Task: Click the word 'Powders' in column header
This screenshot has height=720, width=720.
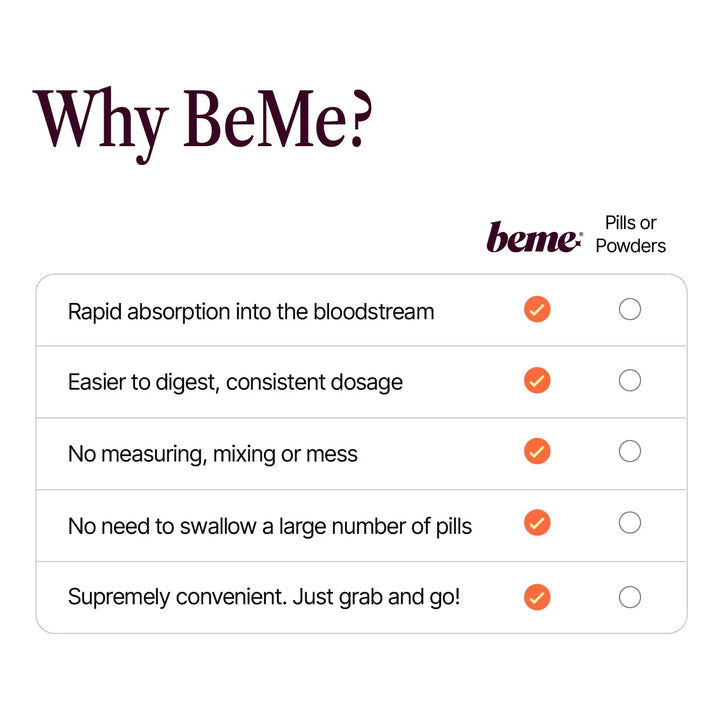Action: pos(631,246)
